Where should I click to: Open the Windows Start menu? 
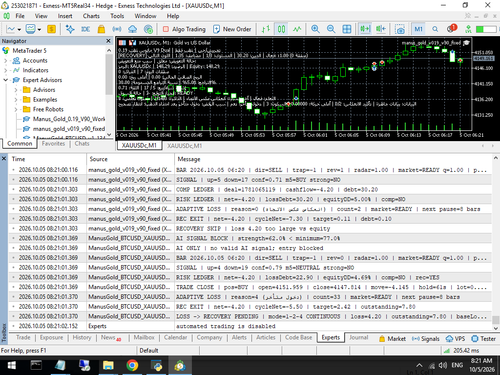(12, 365)
